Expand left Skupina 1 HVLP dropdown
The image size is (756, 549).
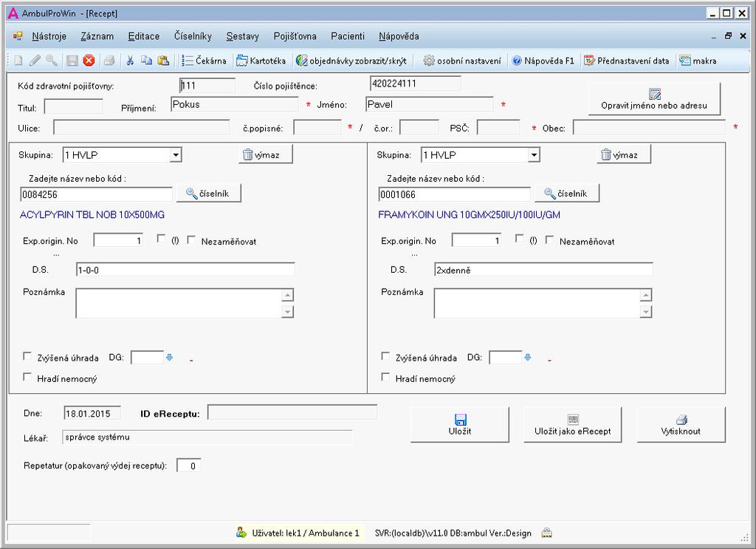pyautogui.click(x=176, y=155)
